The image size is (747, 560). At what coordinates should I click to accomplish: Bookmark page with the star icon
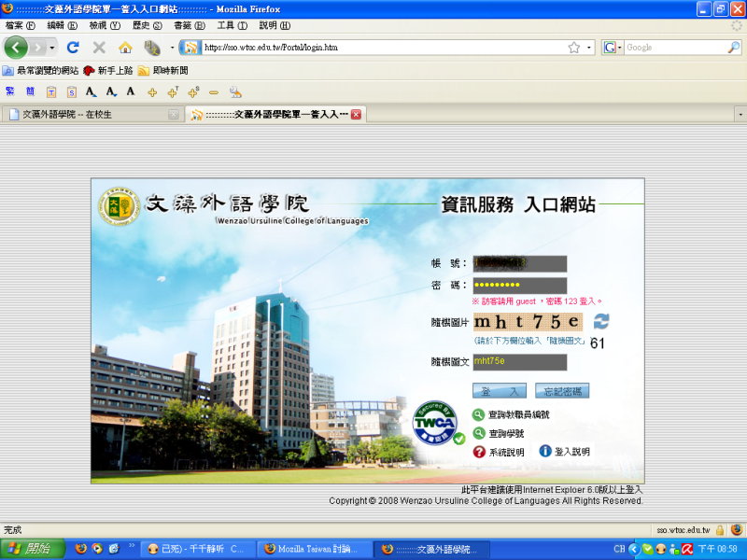[x=574, y=47]
